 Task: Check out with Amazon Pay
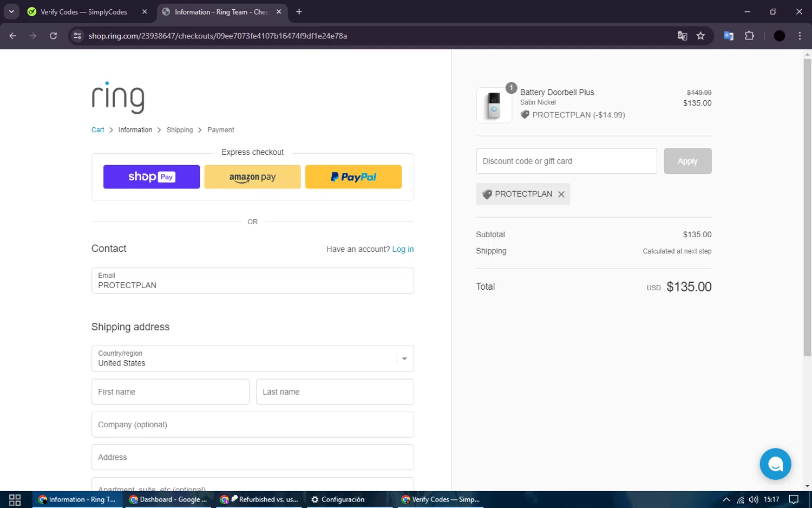point(252,177)
